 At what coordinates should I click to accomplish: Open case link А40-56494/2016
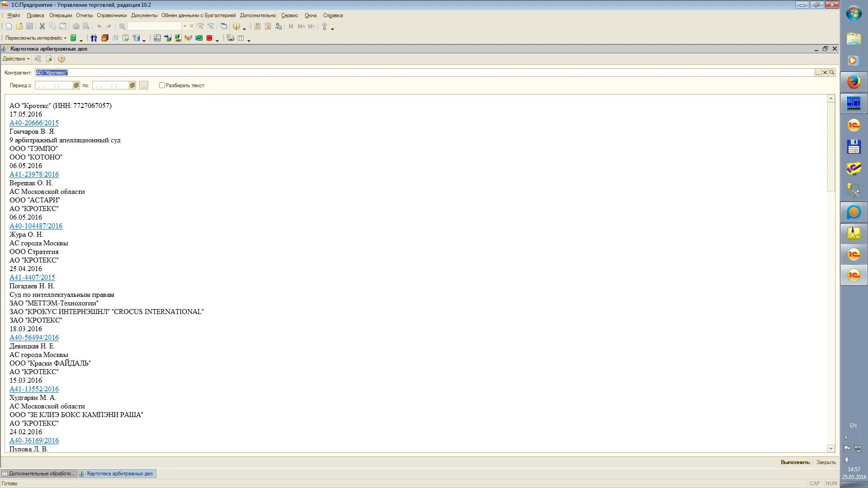click(x=34, y=338)
